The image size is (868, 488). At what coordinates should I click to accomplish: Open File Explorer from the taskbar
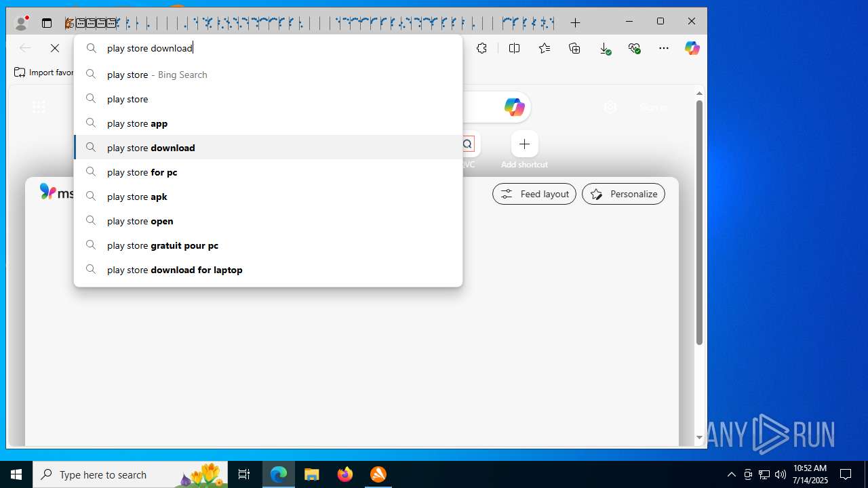(x=312, y=474)
